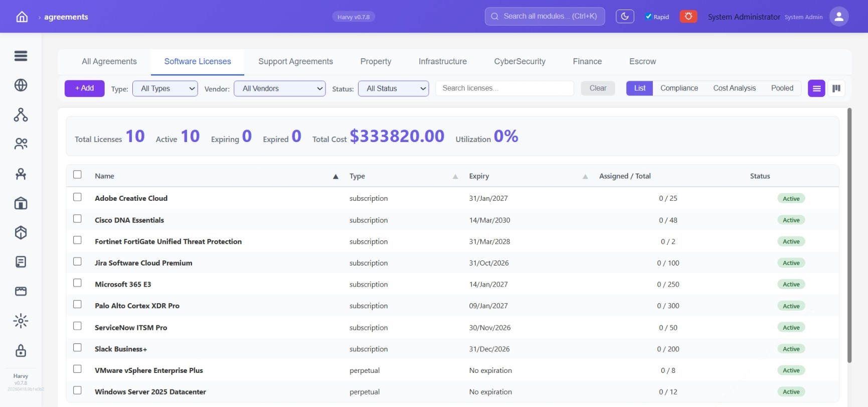This screenshot has width=868, height=407.
Task: Open the user avatar profile menu
Action: pyautogui.click(x=839, y=17)
